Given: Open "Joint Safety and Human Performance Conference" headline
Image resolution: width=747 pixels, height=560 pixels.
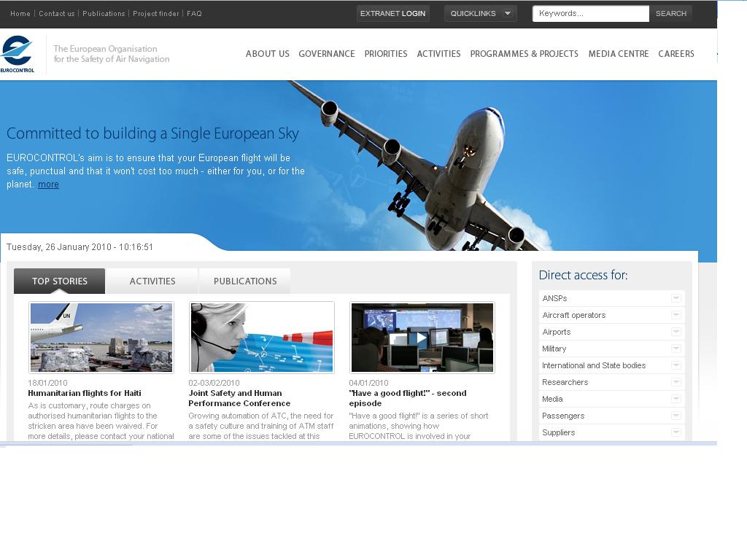Looking at the screenshot, I should point(239,398).
